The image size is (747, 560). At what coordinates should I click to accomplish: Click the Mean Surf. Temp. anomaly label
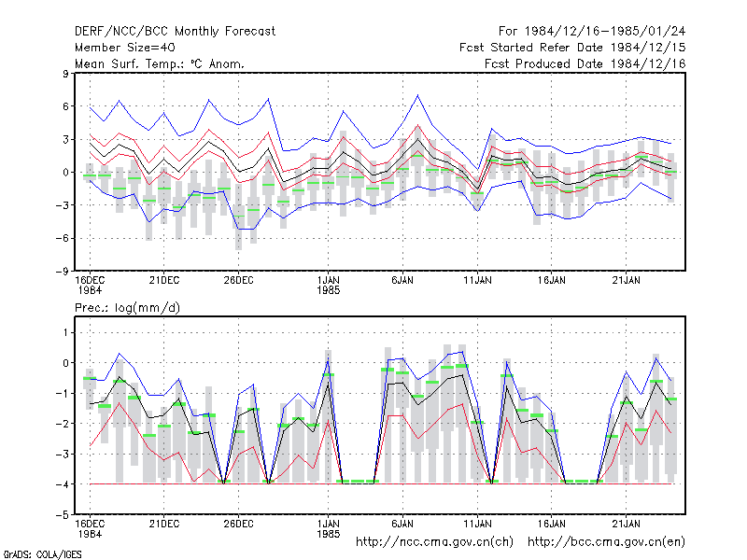point(160,63)
